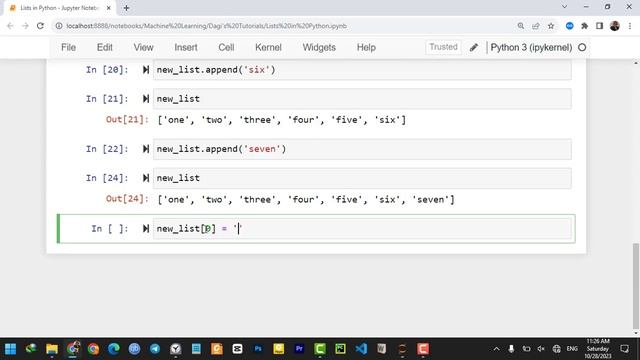Open the Kernel menu

click(268, 47)
